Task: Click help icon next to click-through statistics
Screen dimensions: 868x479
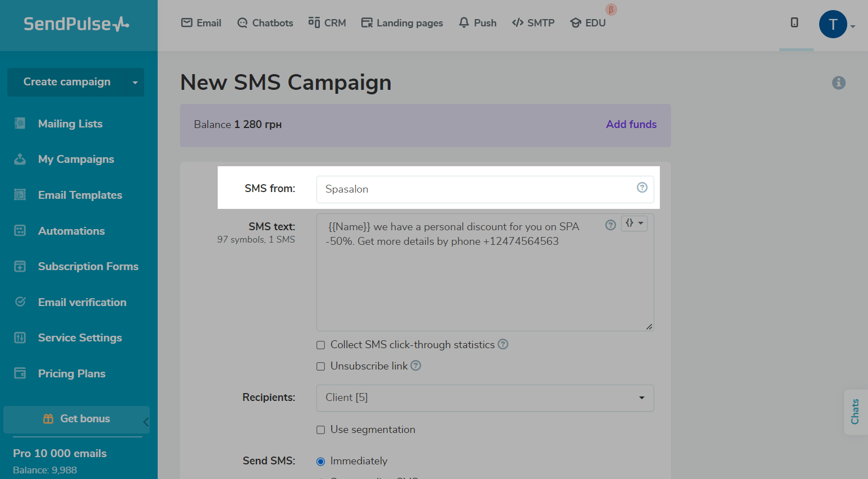Action: (503, 344)
